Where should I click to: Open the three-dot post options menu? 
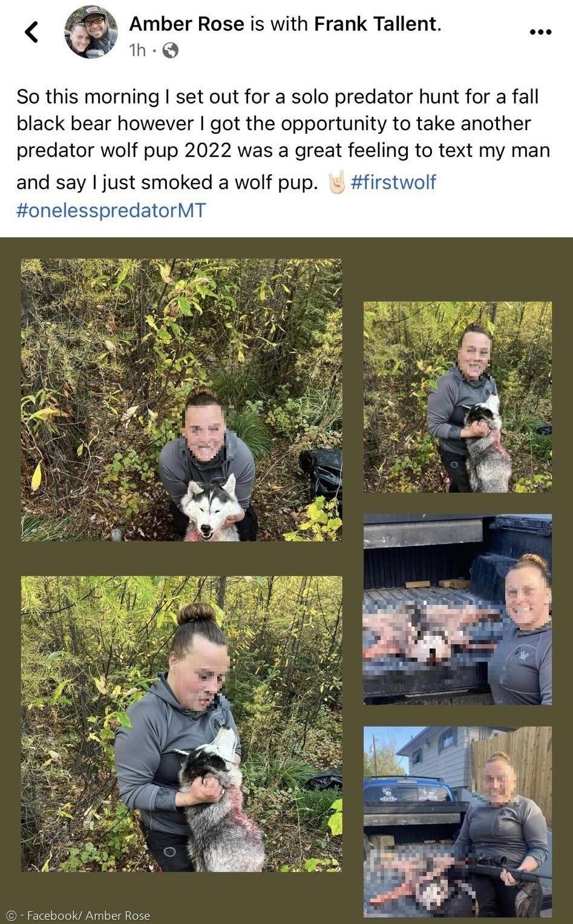tap(540, 32)
